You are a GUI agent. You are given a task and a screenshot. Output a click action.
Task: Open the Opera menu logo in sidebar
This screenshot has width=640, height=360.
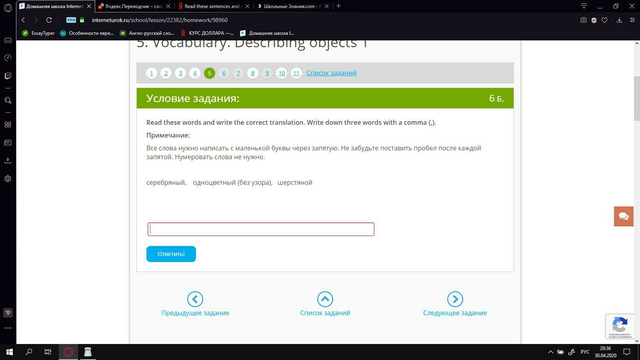(x=8, y=8)
